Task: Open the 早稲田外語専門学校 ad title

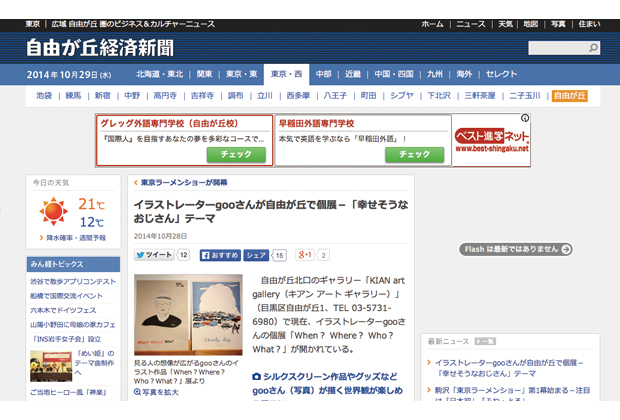Action: pos(316,123)
